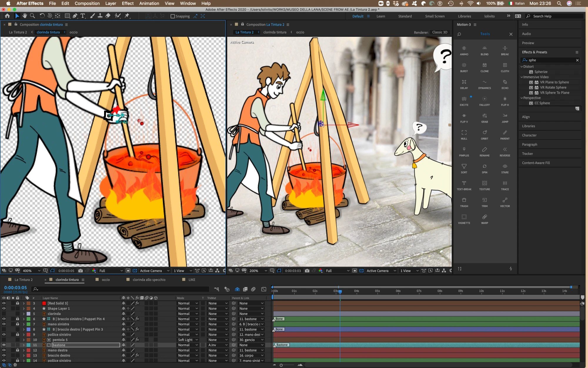
Task: Select the Zoom magnifier tool
Action: (x=33, y=16)
